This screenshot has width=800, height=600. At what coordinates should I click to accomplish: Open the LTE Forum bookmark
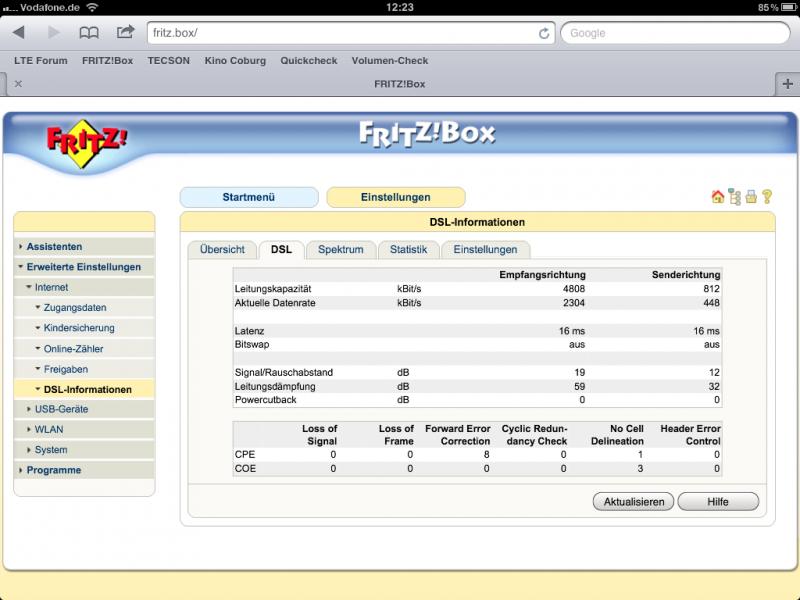pos(41,61)
